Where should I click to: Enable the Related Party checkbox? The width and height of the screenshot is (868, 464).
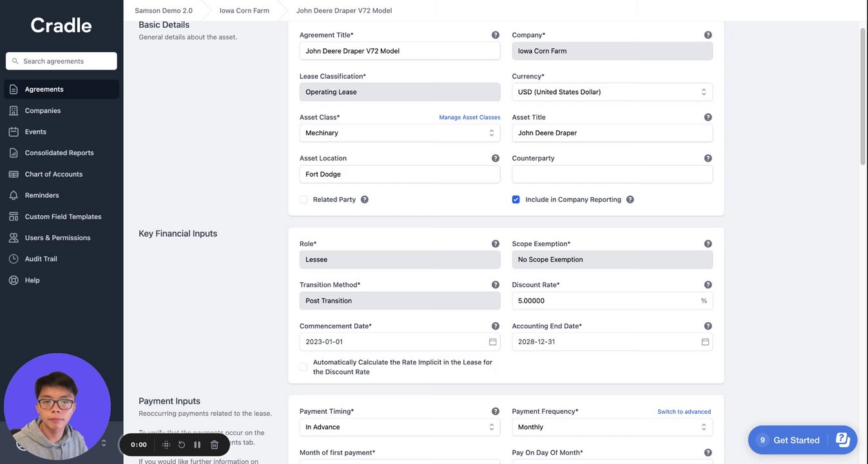304,200
